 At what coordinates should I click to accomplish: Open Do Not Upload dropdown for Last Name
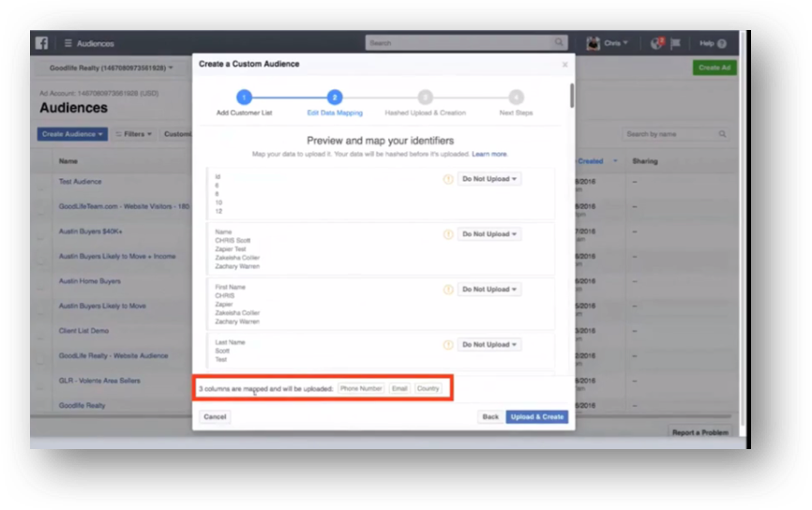(x=489, y=344)
